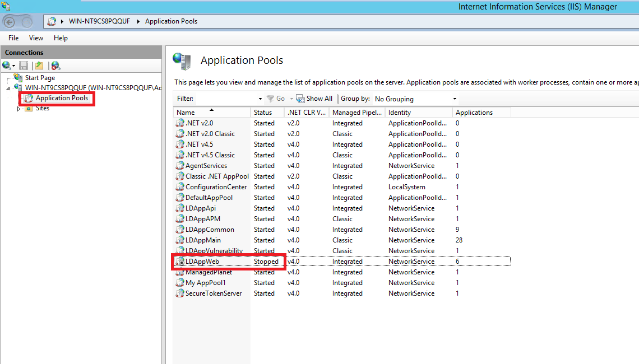
Task: Click the Up folder icon in Connections
Action: coord(39,66)
